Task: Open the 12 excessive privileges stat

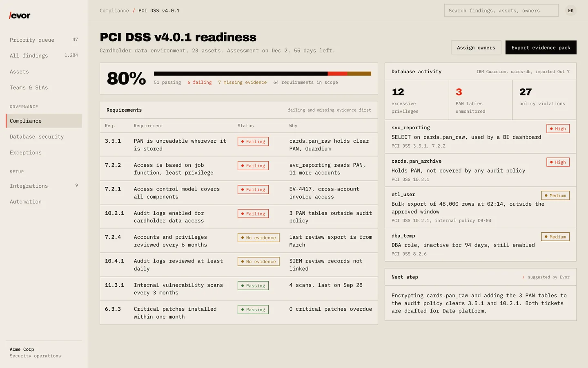Action: (417, 100)
